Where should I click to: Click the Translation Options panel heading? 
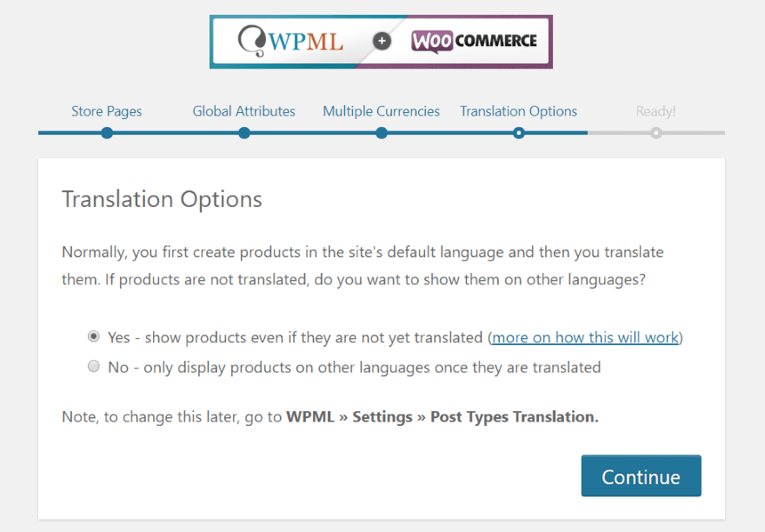pos(162,199)
